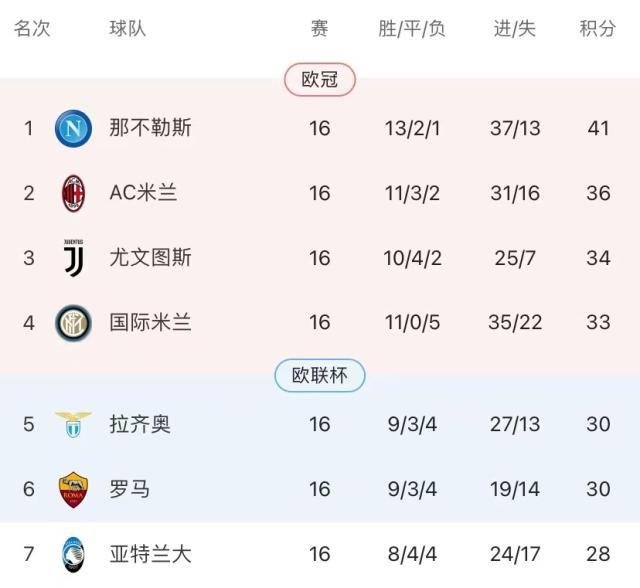640x588 pixels.
Task: Select the 拉齐奥 team name
Action: coord(140,424)
